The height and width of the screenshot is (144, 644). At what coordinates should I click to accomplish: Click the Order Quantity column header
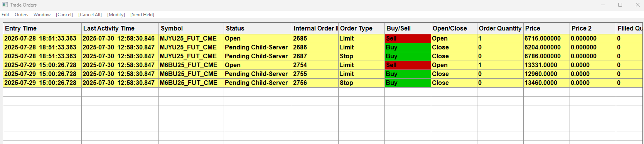coord(500,29)
